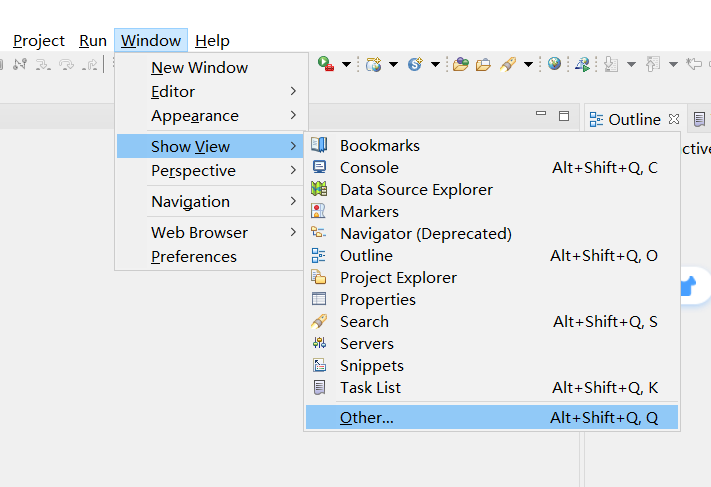Click the New Dynamic Web Project icon
711x487 pixels.
click(x=374, y=64)
